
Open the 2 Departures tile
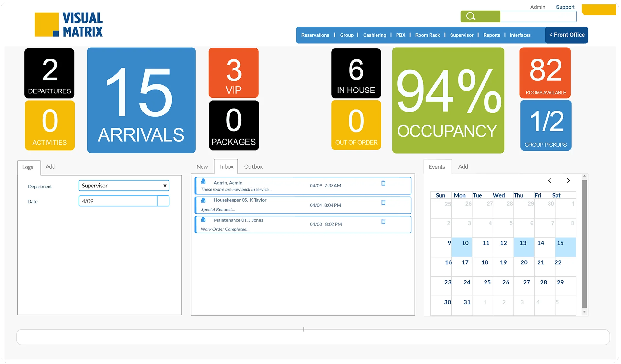click(x=49, y=73)
